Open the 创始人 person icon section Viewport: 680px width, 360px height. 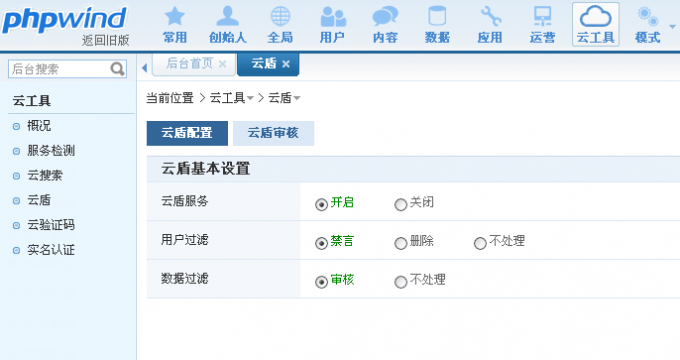pyautogui.click(x=228, y=25)
